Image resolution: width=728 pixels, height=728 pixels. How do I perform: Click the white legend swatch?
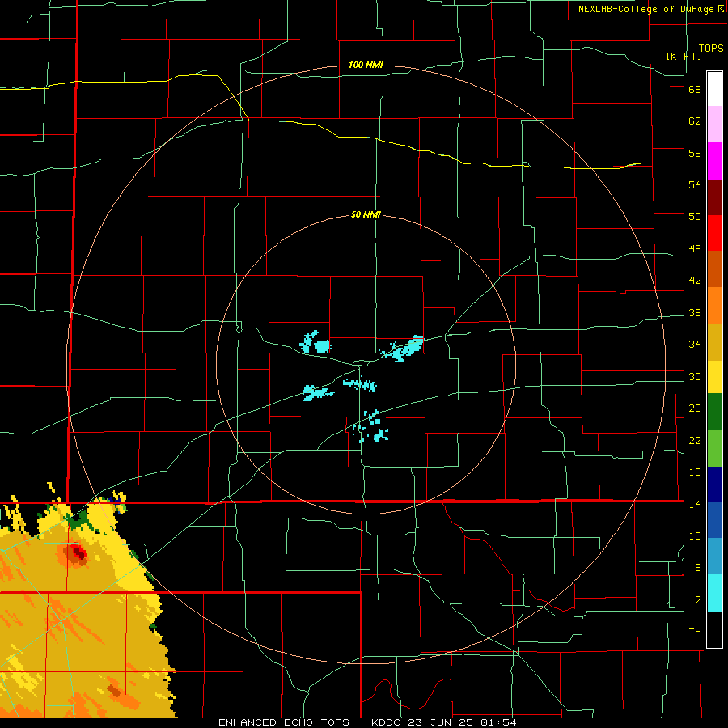pyautogui.click(x=714, y=89)
